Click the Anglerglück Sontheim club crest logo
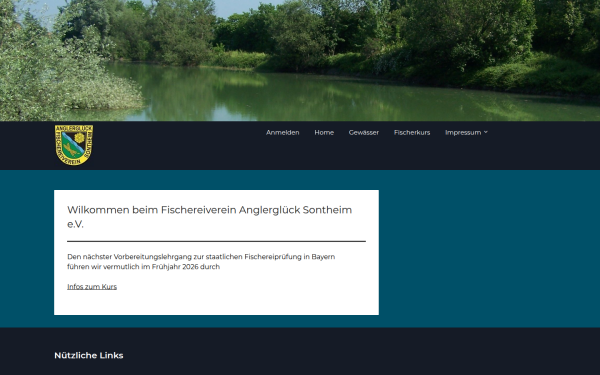600x375 pixels. pos(73,145)
